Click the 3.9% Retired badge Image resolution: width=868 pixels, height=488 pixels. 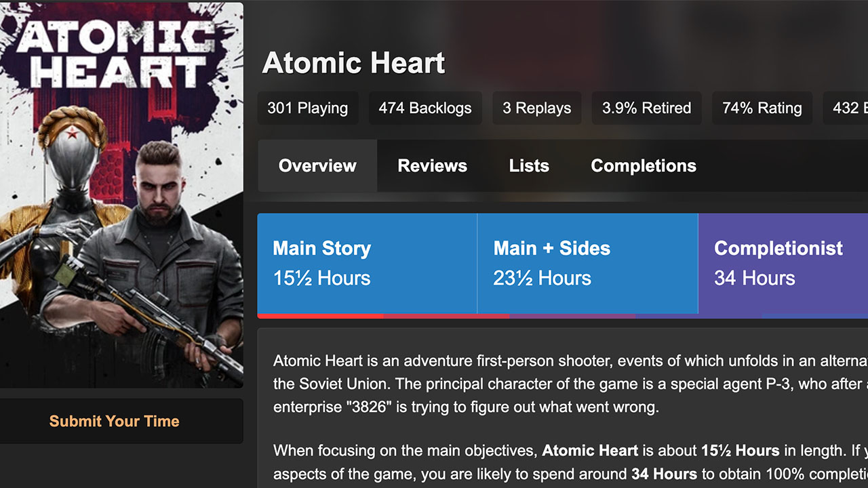click(646, 108)
